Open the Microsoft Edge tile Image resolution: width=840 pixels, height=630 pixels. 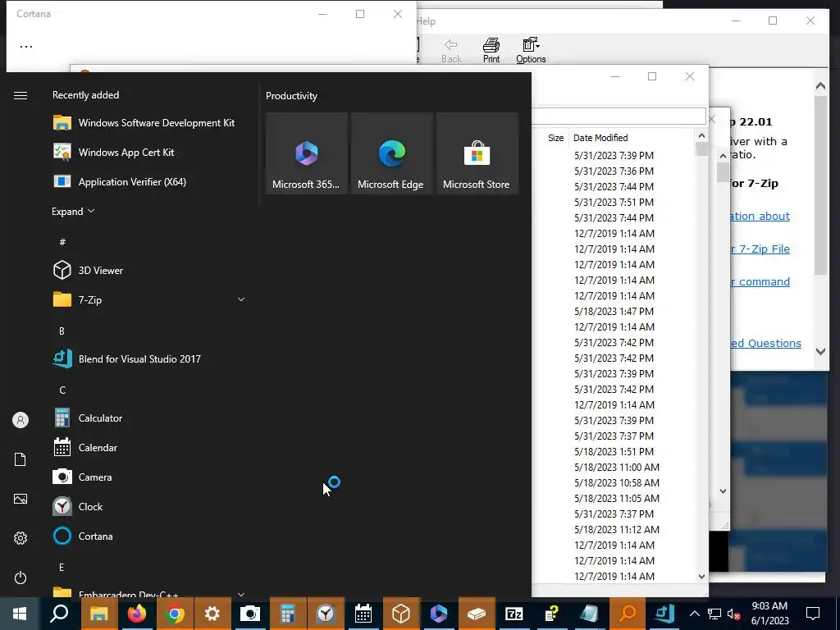[x=391, y=153]
